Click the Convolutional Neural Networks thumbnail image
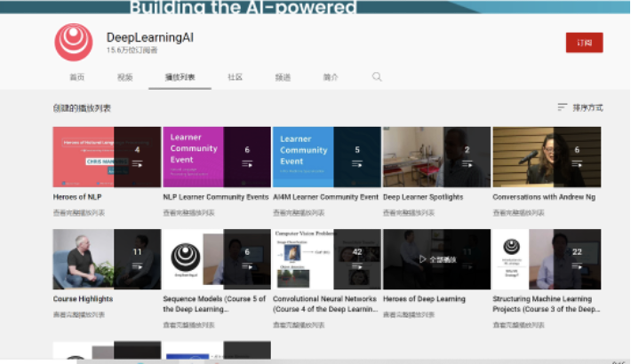The image size is (631, 364). point(327,259)
